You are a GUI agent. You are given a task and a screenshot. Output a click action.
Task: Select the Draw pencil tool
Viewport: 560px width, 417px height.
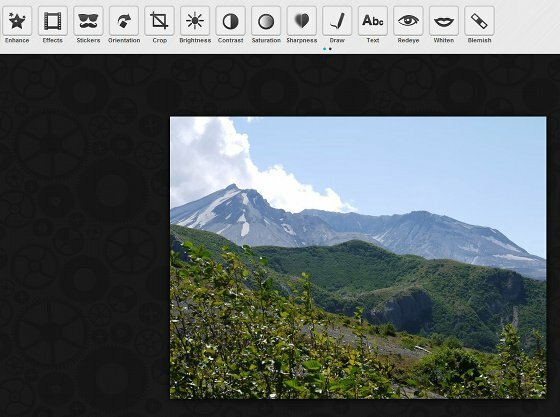[337, 21]
